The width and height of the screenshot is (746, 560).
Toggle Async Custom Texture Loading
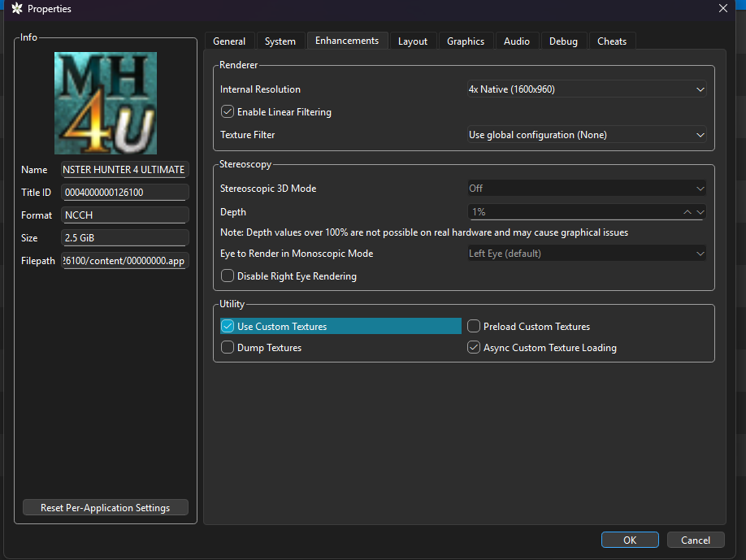[x=474, y=348]
